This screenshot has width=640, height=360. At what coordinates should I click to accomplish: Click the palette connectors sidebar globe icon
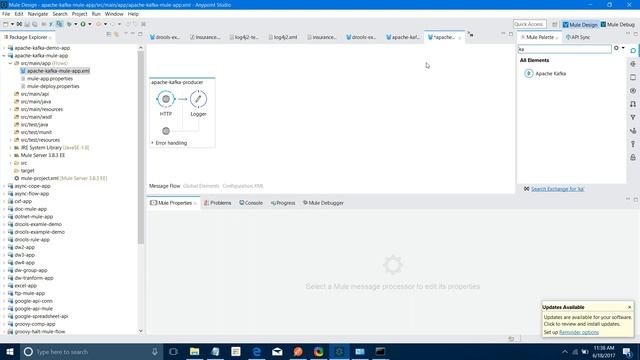click(x=633, y=64)
